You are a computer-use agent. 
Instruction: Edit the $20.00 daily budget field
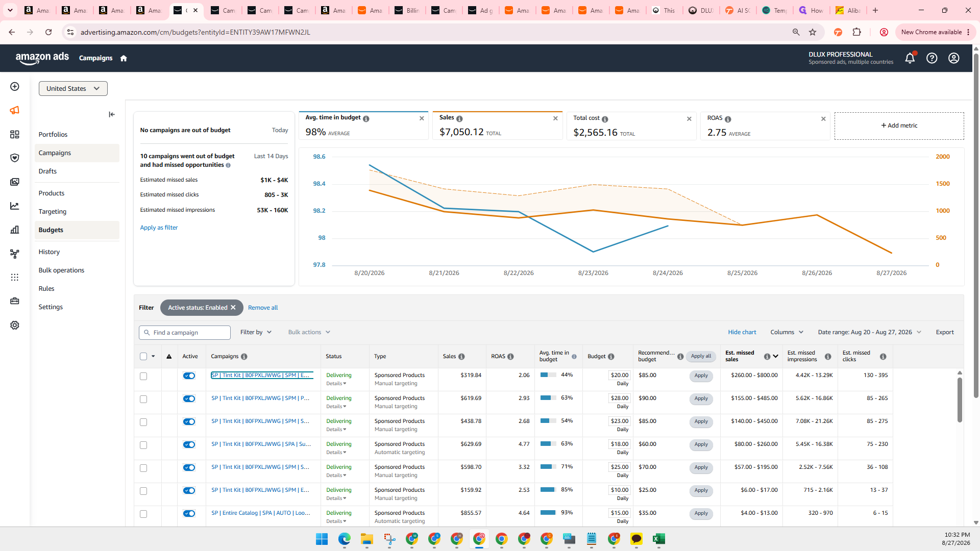coord(620,375)
